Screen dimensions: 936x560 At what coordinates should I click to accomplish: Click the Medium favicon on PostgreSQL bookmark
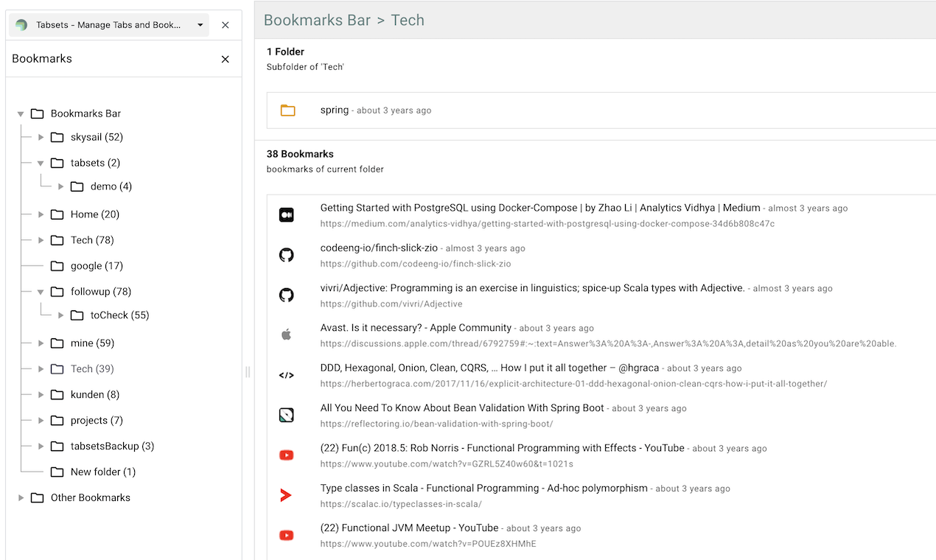pyautogui.click(x=287, y=215)
